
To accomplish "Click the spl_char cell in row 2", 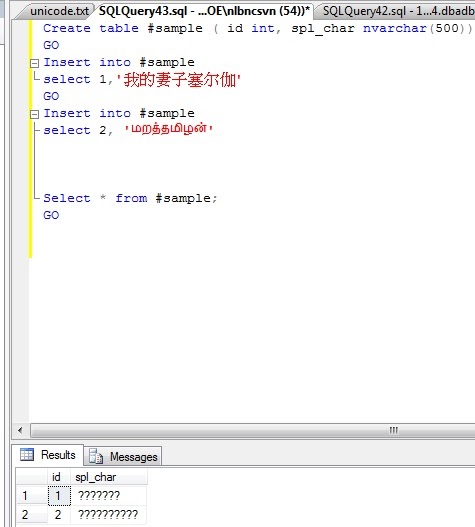I will pyautogui.click(x=109, y=515).
